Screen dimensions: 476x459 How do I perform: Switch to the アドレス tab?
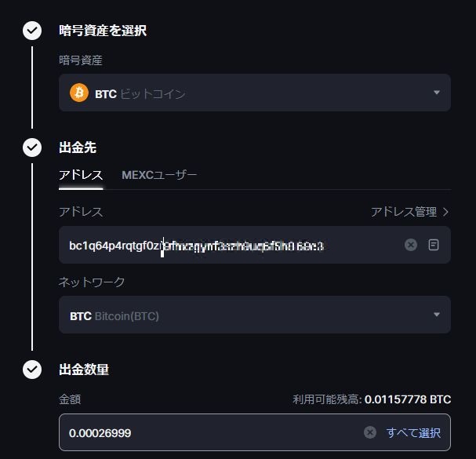[x=81, y=174]
